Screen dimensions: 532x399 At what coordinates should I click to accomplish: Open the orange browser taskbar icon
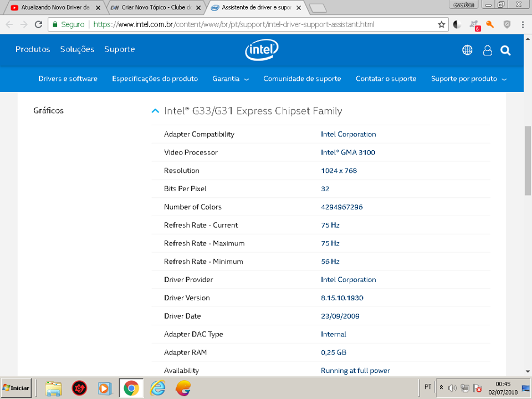coord(183,388)
